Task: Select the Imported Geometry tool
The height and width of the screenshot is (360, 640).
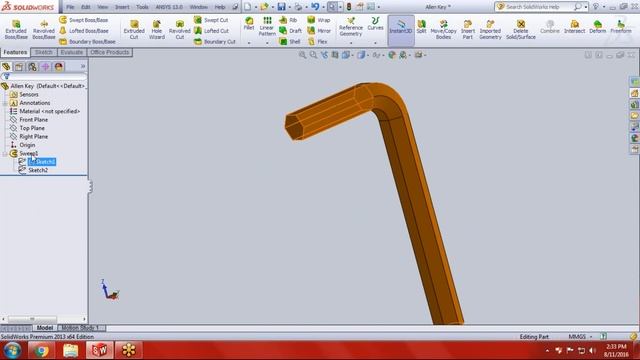Action: point(490,30)
